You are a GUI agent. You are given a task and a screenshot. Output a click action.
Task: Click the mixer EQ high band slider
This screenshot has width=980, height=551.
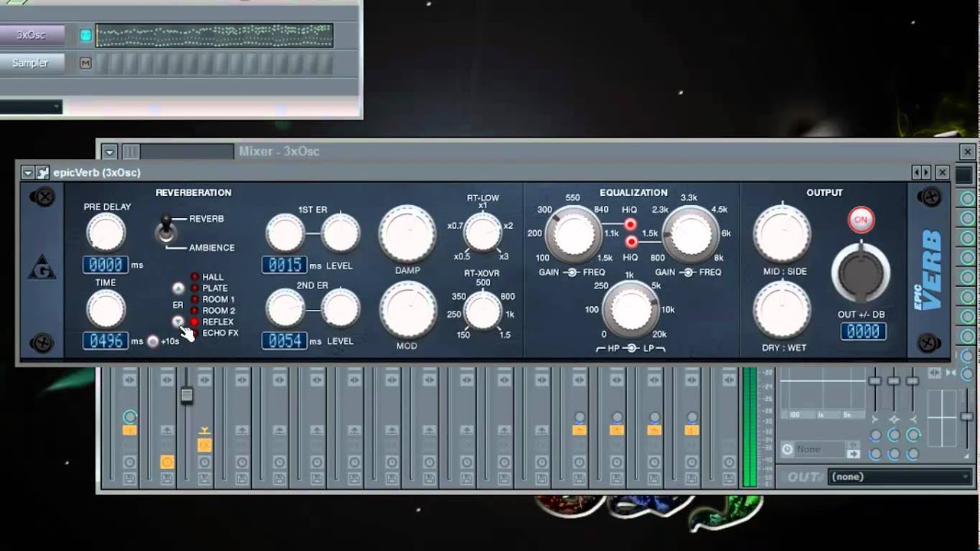pos(912,380)
